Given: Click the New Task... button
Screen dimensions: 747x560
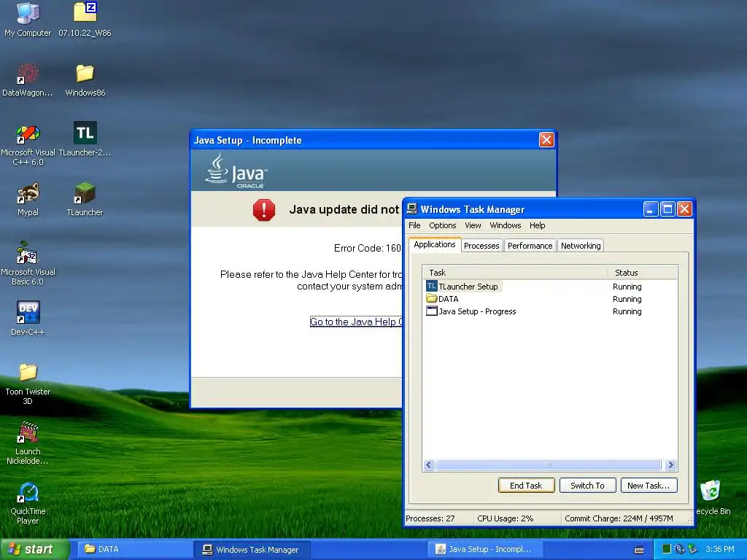Looking at the screenshot, I should (x=649, y=485).
